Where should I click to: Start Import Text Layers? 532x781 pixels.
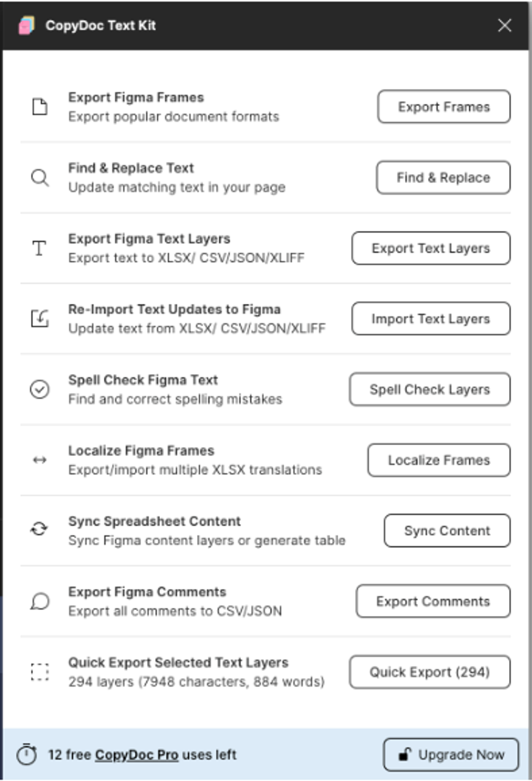pyautogui.click(x=431, y=319)
